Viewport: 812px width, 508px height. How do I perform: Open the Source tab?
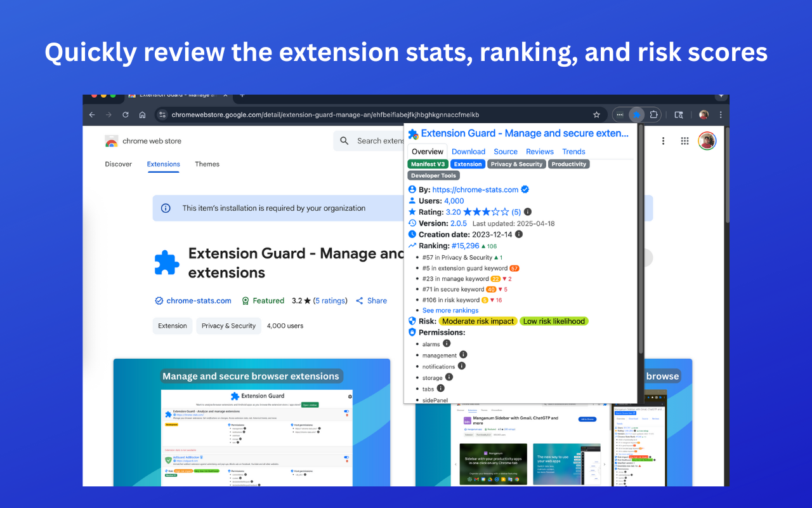pyautogui.click(x=506, y=151)
